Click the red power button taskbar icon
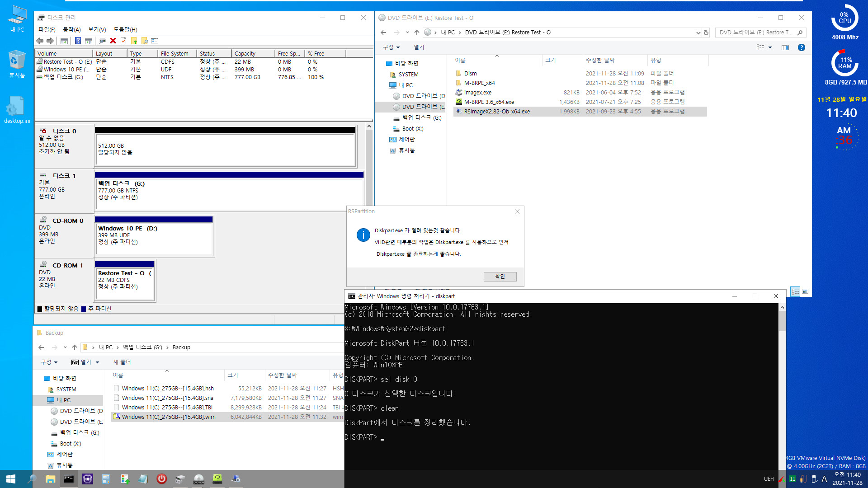 [x=161, y=479]
